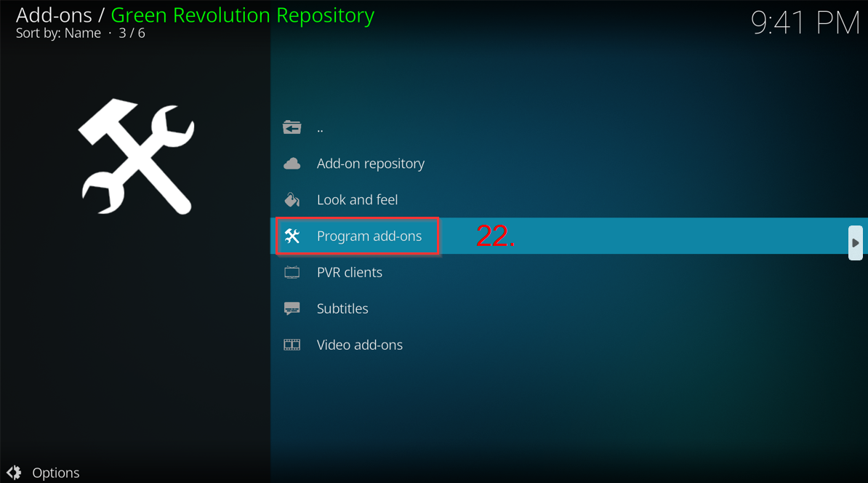The image size is (868, 483).
Task: Click the parent folder back icon
Action: tap(292, 127)
